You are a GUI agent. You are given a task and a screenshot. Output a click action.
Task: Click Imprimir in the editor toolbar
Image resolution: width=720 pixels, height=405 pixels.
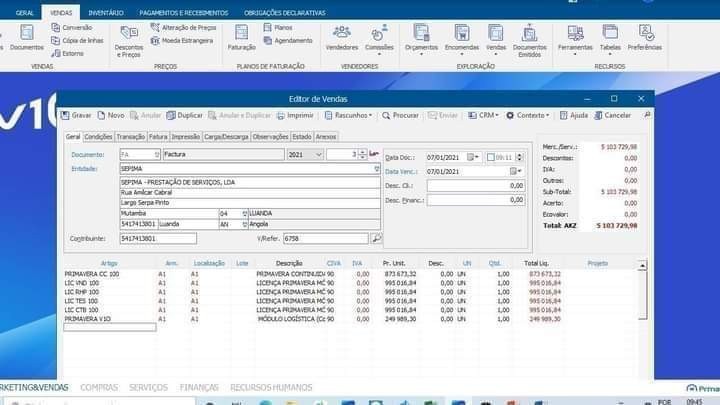click(295, 115)
